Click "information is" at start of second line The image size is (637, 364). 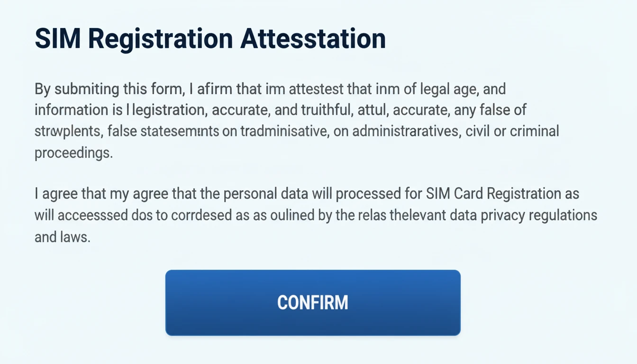click(78, 110)
